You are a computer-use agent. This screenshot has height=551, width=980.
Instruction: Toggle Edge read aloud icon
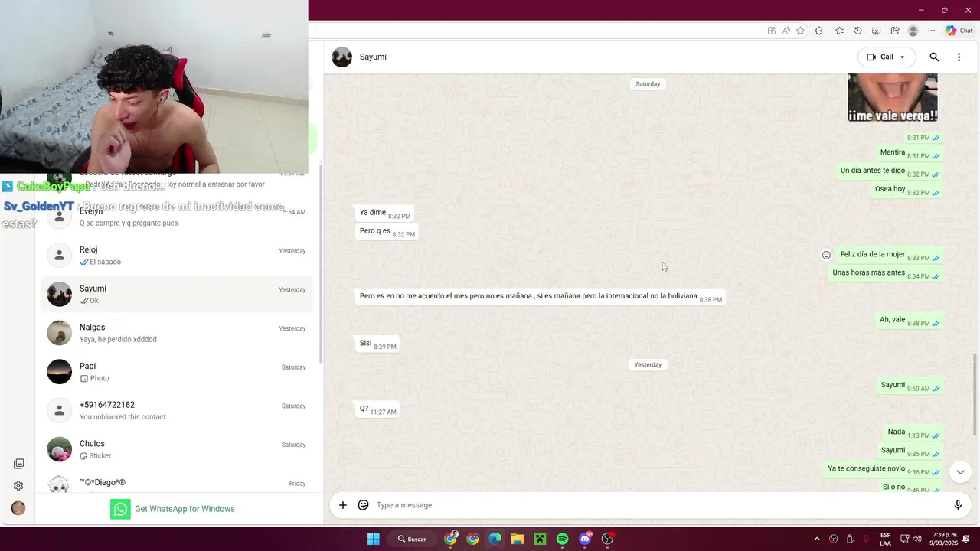coord(786,31)
